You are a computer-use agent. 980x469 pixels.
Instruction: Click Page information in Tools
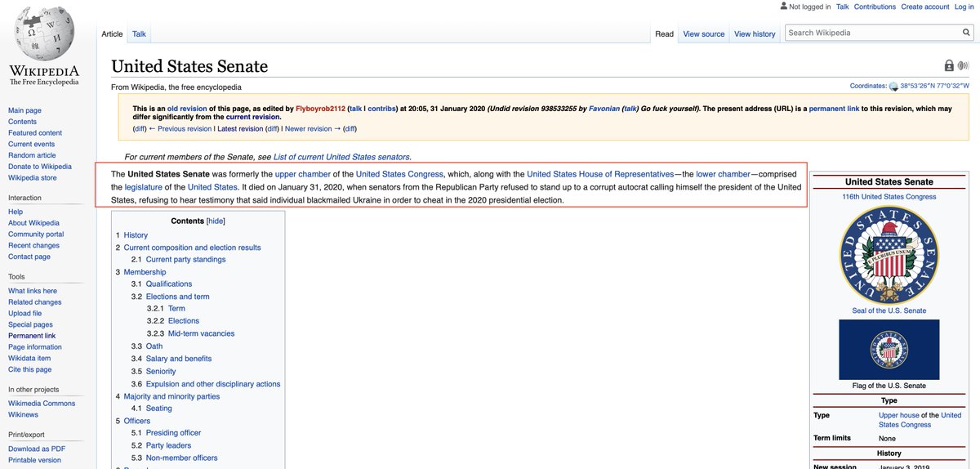pos(35,347)
